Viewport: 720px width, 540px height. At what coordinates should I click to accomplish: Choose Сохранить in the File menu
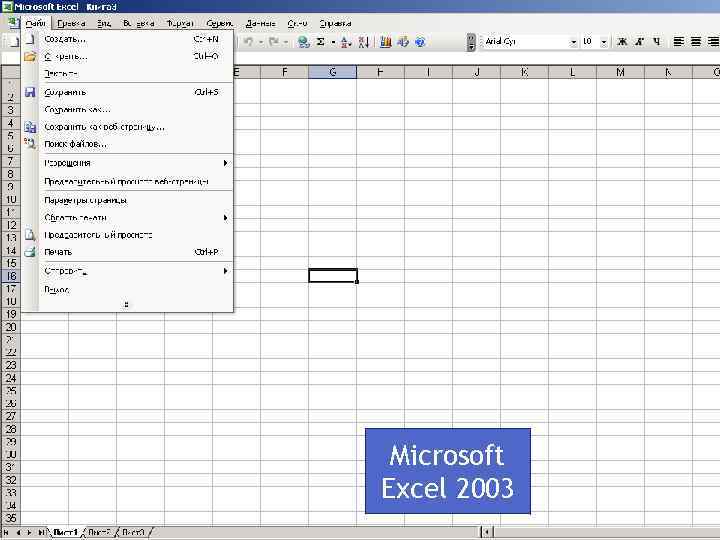pos(127,92)
